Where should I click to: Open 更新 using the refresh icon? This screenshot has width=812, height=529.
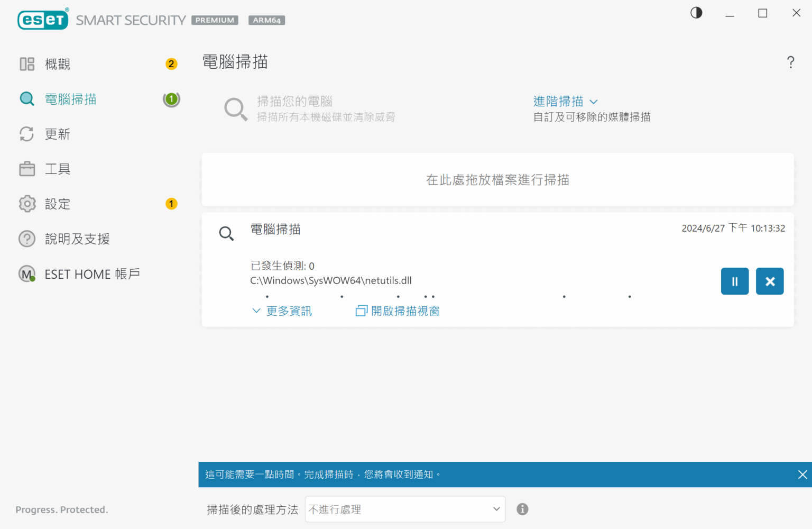27,134
